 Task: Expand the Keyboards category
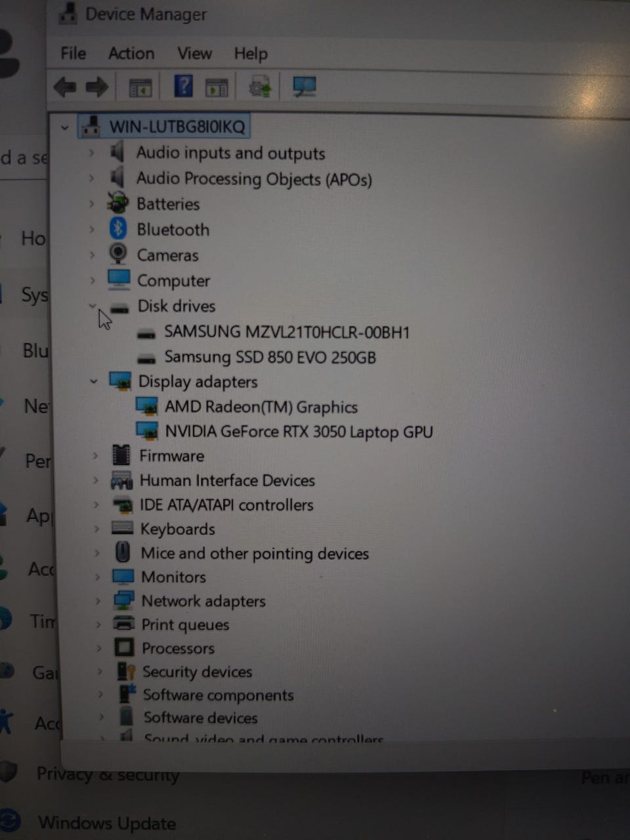pos(96,529)
